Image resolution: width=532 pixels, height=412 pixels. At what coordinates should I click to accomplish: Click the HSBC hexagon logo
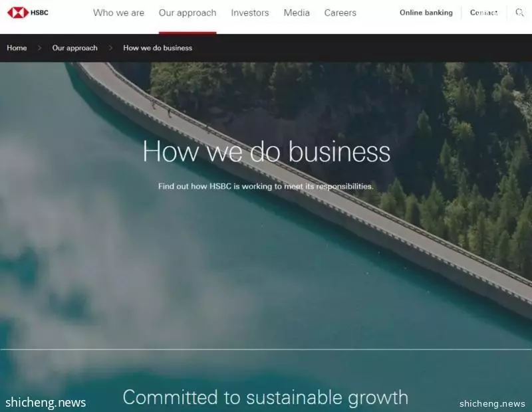(x=18, y=13)
